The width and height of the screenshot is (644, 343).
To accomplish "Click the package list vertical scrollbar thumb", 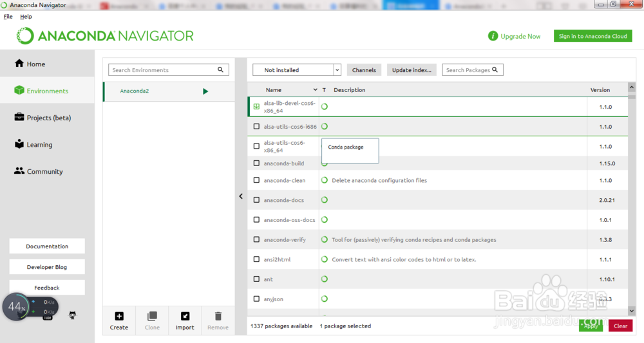I will 632,97.
